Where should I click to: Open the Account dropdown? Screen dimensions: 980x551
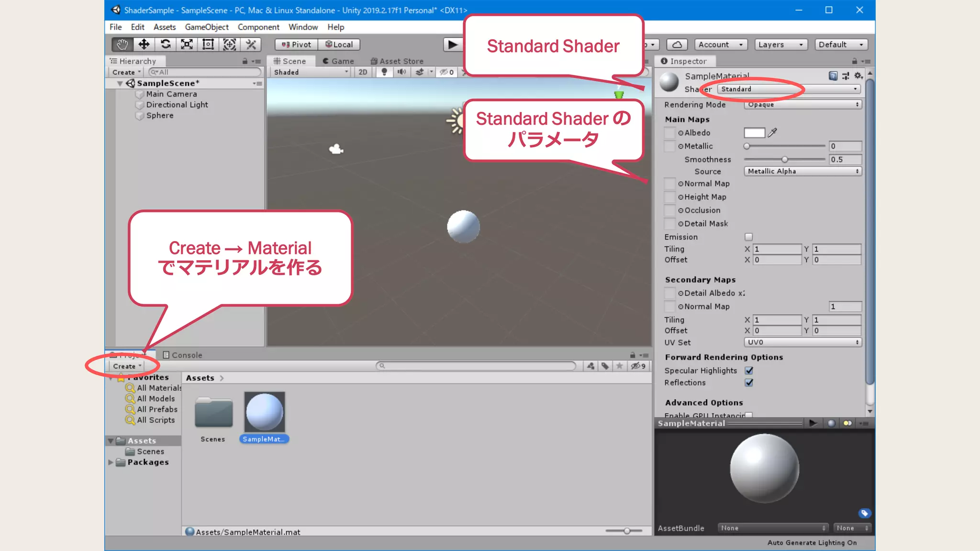[721, 44]
